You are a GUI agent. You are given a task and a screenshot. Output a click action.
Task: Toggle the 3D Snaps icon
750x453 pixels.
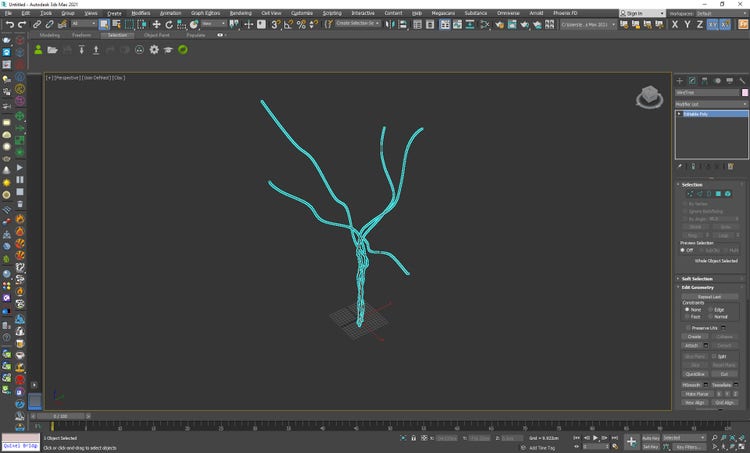276,24
